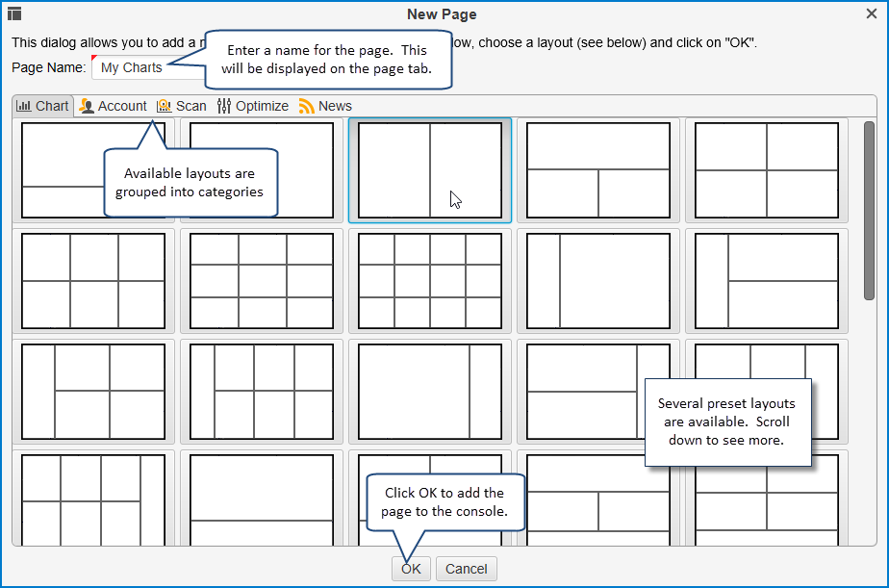Show the News layouts tab
The height and width of the screenshot is (588, 889).
point(325,106)
